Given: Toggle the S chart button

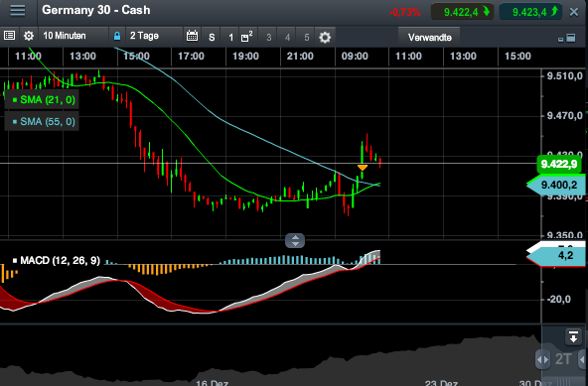Looking at the screenshot, I should (x=212, y=37).
